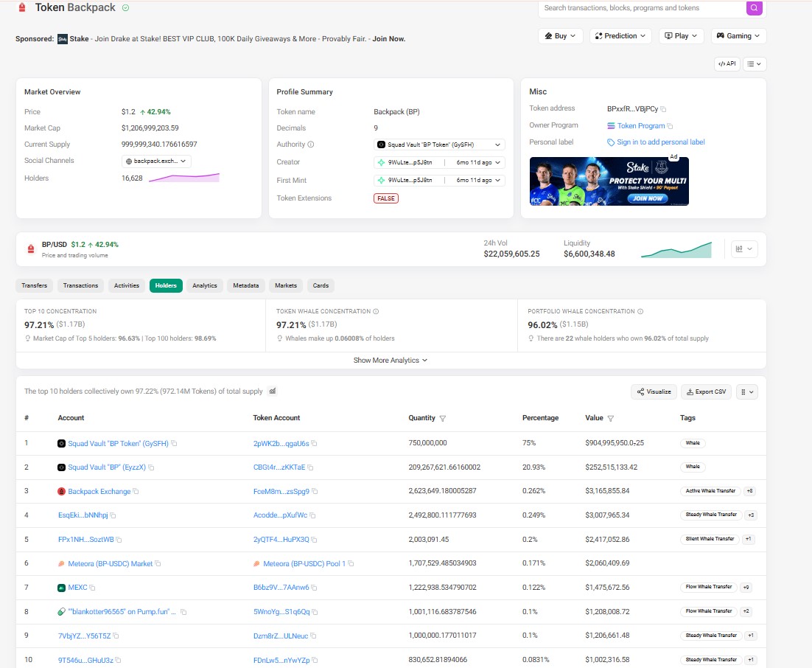Open the Meteora (BP-USDC) Market account link
This screenshot has height=668, width=812.
pos(111,564)
